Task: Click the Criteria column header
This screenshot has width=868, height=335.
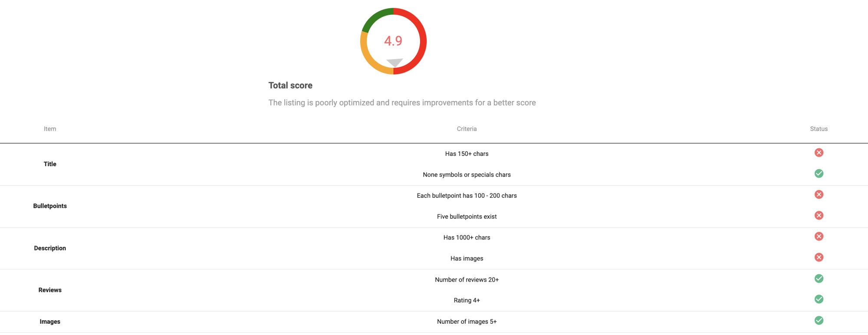Action: coord(467,129)
